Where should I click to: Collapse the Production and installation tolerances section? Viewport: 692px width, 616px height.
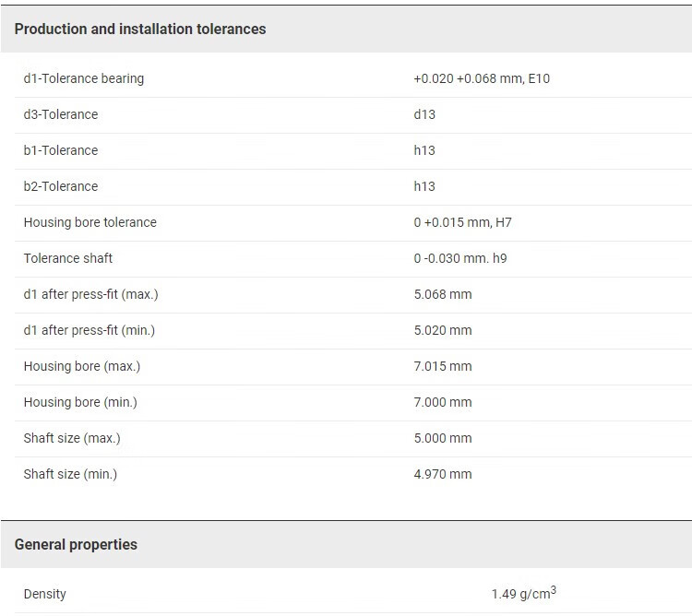[x=140, y=29]
